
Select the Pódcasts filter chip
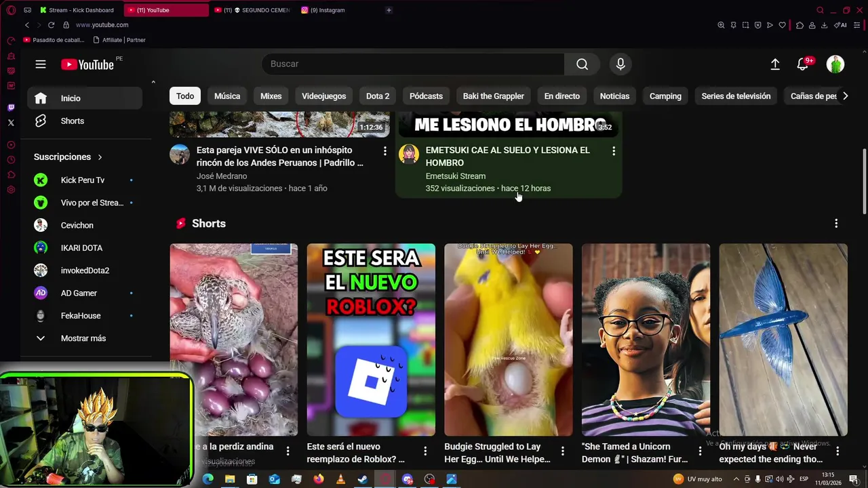click(x=426, y=96)
